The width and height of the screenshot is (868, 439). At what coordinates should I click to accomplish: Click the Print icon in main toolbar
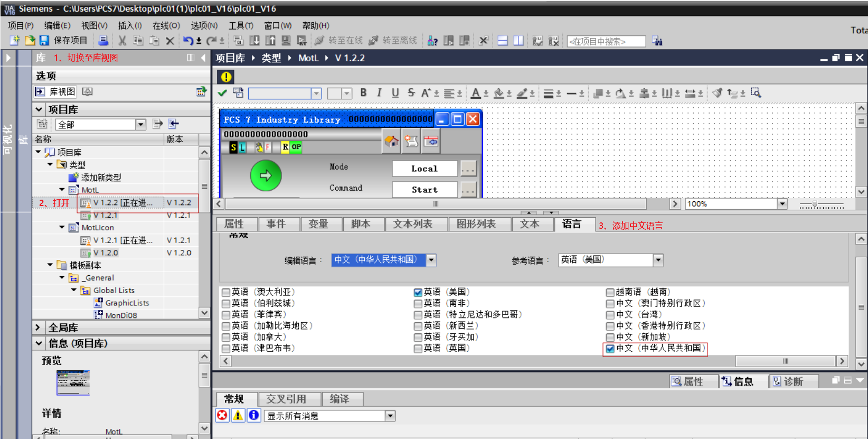coord(103,41)
